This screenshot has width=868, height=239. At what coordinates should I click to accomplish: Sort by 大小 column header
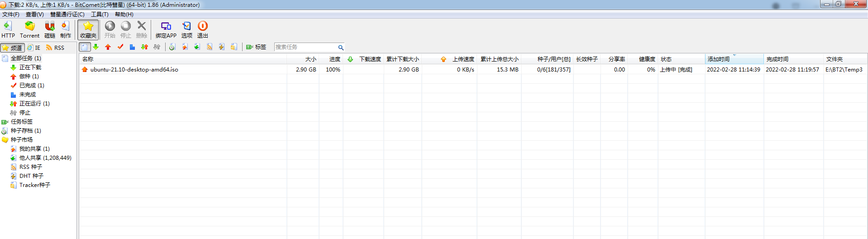pyautogui.click(x=303, y=59)
